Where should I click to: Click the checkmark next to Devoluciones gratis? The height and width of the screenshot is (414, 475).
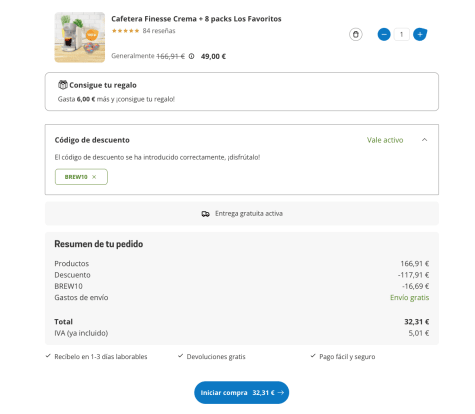click(x=180, y=356)
